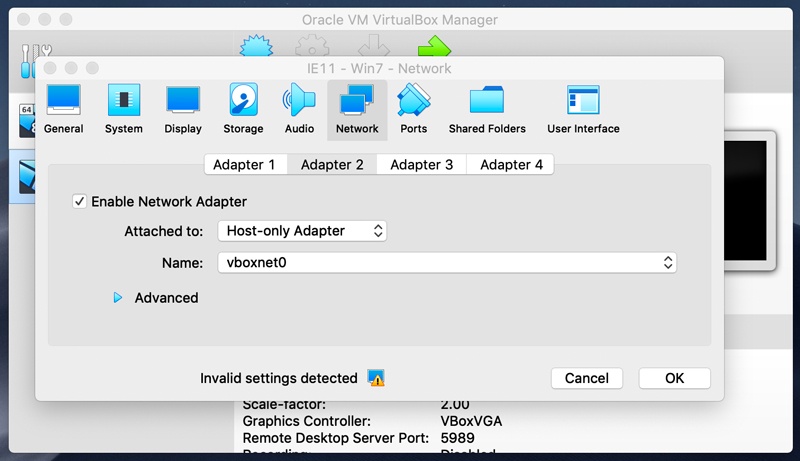Click the Invalid settings detected text
The image size is (800, 461).
279,378
